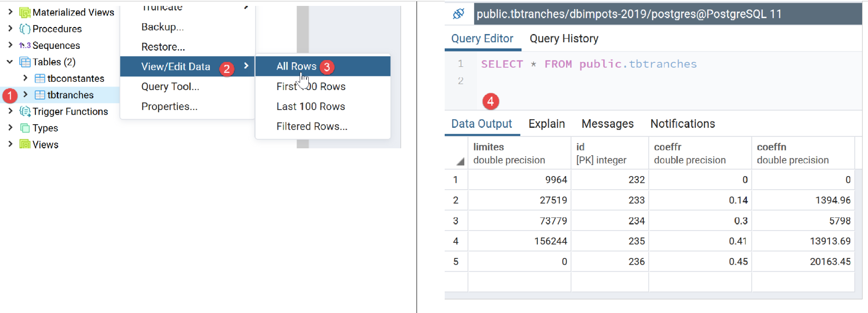Open the Messages tab
The width and height of the screenshot is (868, 313).
[x=607, y=124]
